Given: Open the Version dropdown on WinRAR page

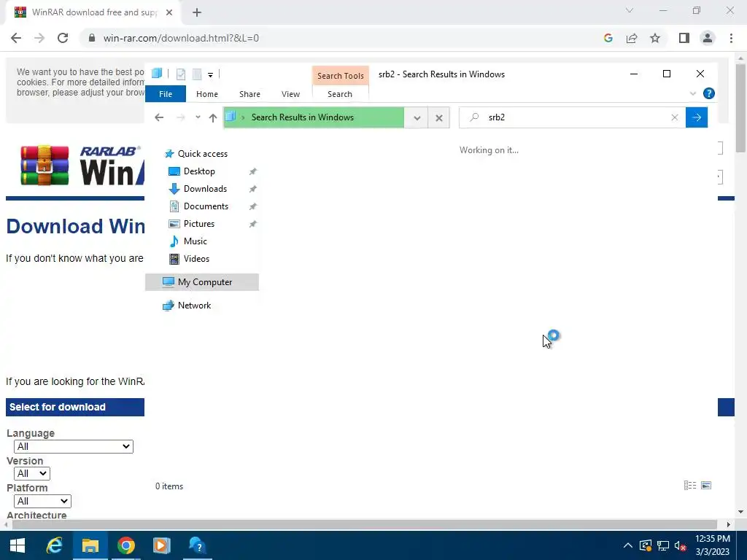Looking at the screenshot, I should pyautogui.click(x=32, y=474).
